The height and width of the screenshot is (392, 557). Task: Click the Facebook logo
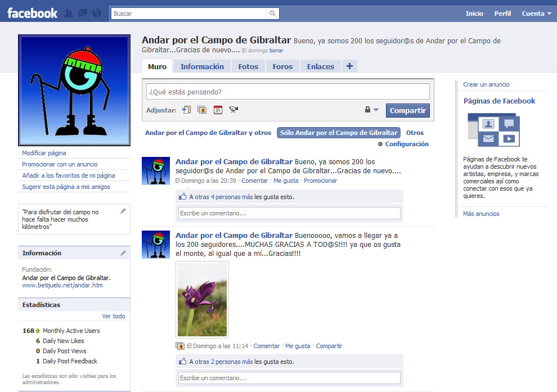[32, 13]
